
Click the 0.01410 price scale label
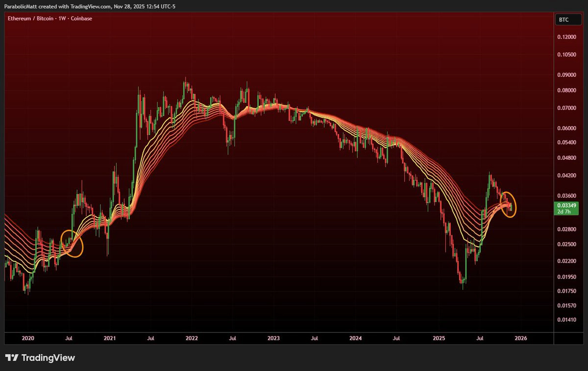(x=566, y=320)
